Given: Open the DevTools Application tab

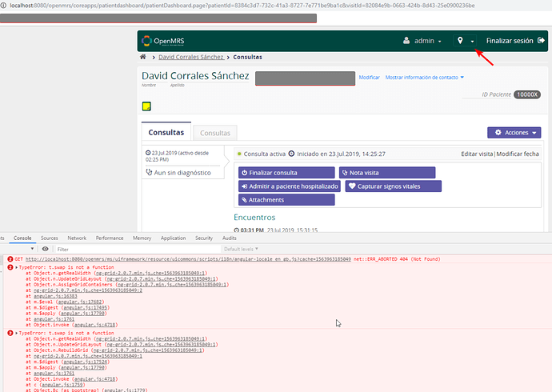Looking at the screenshot, I should click(174, 238).
